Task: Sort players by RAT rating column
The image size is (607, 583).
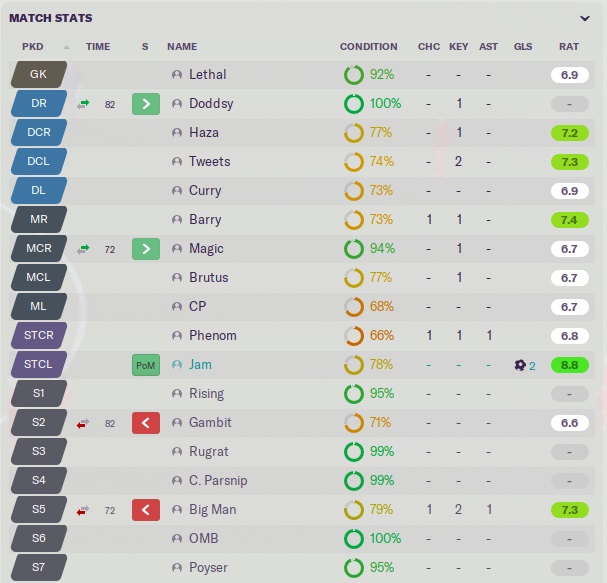Action: tap(568, 46)
